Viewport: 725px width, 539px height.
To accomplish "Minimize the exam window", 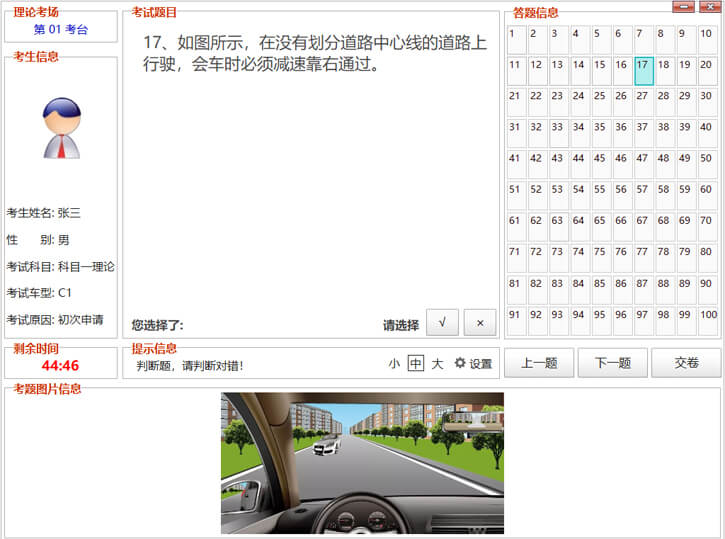I will coord(683,7).
